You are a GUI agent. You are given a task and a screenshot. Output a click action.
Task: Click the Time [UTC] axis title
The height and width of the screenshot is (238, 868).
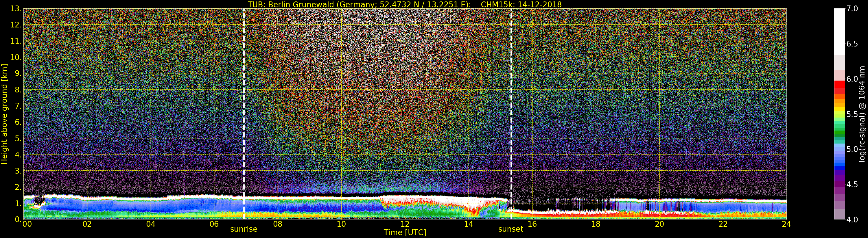[405, 233]
